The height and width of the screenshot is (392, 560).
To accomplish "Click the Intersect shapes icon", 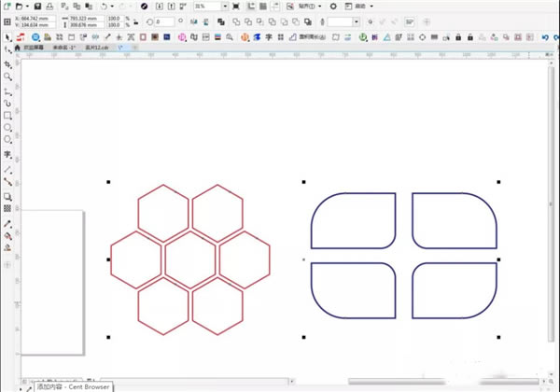I will click(260, 21).
